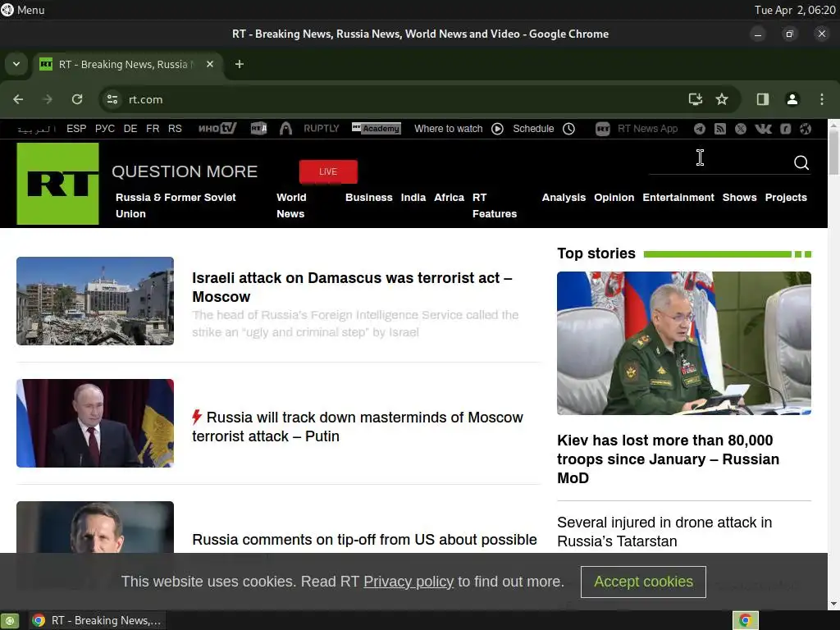
Task: Accept cookies on the banner
Action: pyautogui.click(x=643, y=582)
